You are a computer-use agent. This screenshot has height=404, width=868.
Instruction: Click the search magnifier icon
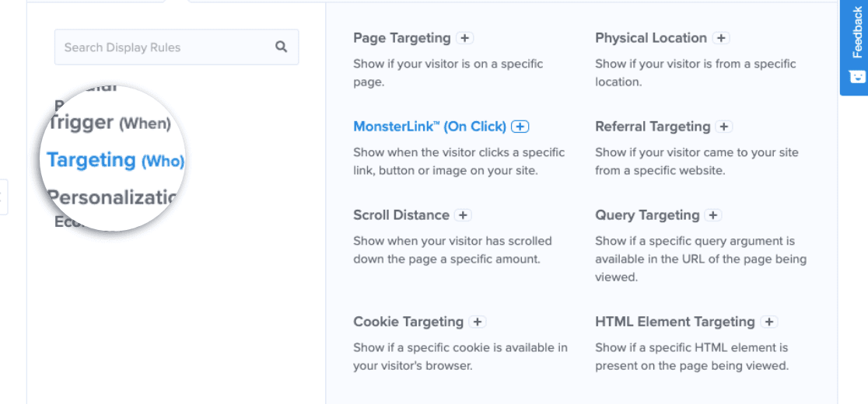coord(282,47)
